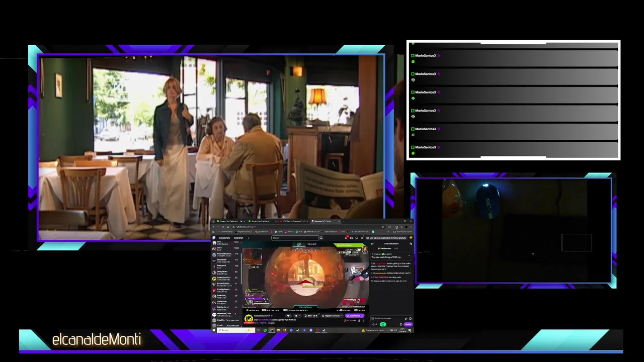Click the purple Suscribirse button

click(355, 316)
